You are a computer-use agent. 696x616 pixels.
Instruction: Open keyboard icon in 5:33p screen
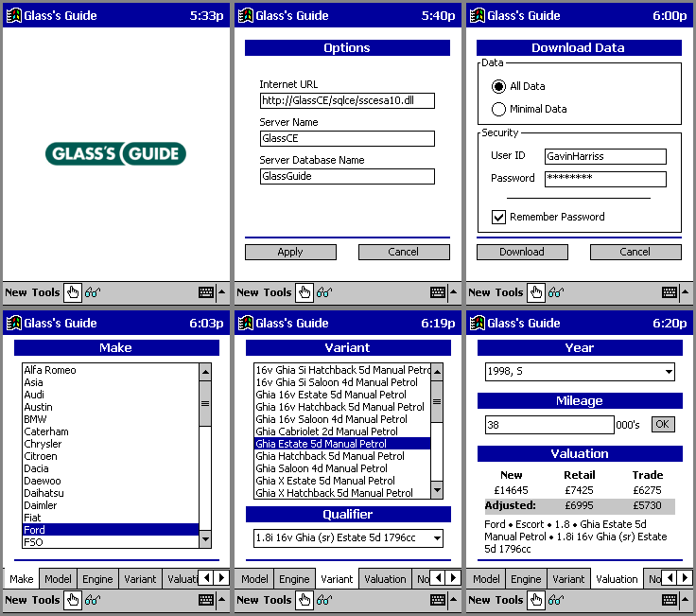[x=206, y=292]
